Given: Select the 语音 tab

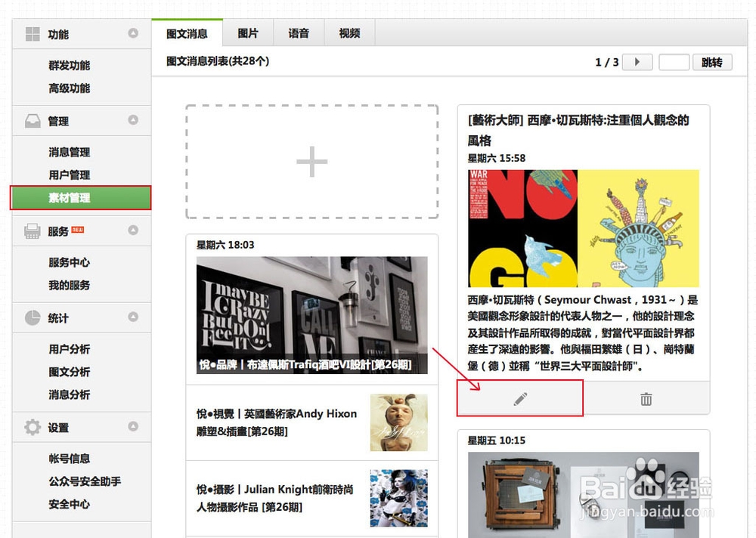Looking at the screenshot, I should [x=299, y=32].
